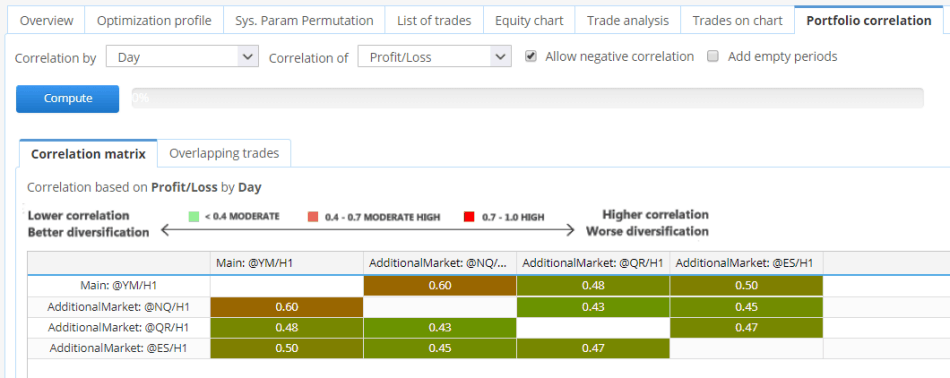Select the Optimization profile tab
950x378 pixels.
point(154,21)
